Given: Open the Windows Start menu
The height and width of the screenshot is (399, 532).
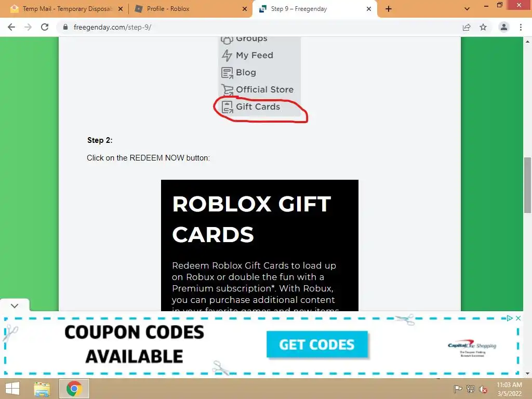Looking at the screenshot, I should 12,389.
